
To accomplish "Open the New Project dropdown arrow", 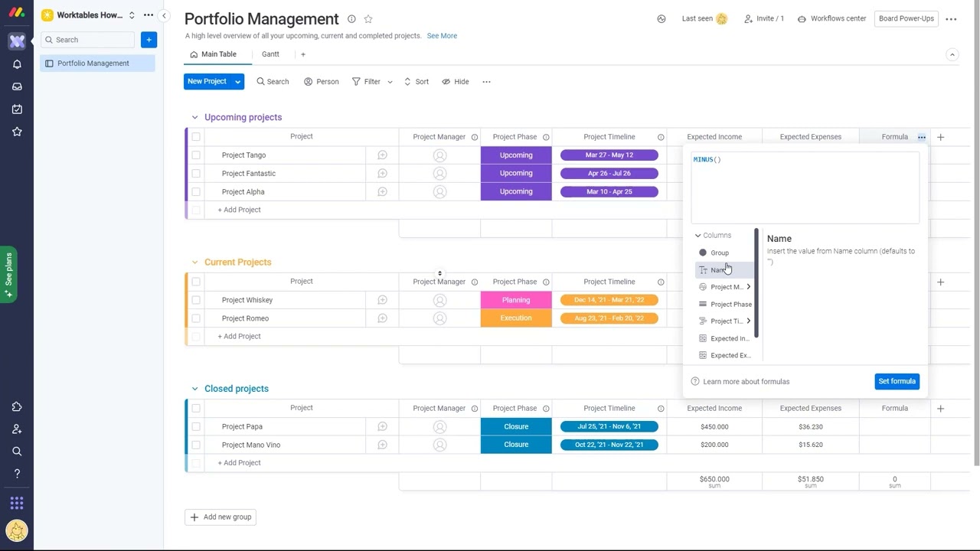I will tap(237, 82).
